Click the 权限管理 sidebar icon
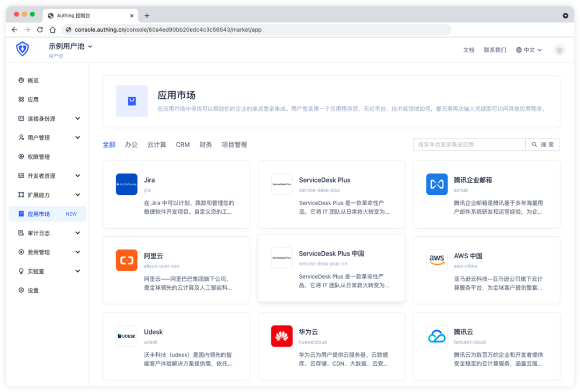Image resolution: width=580 pixels, height=392 pixels. pos(21,156)
